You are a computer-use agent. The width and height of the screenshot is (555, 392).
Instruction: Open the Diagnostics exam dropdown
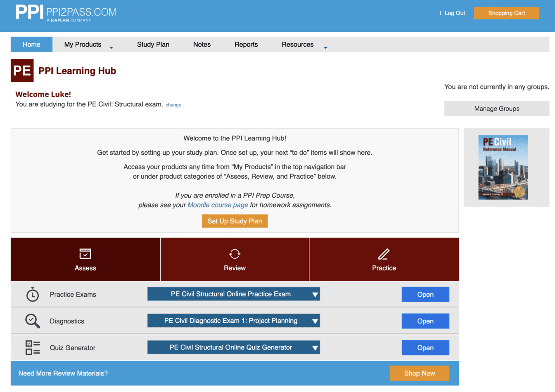pyautogui.click(x=233, y=321)
